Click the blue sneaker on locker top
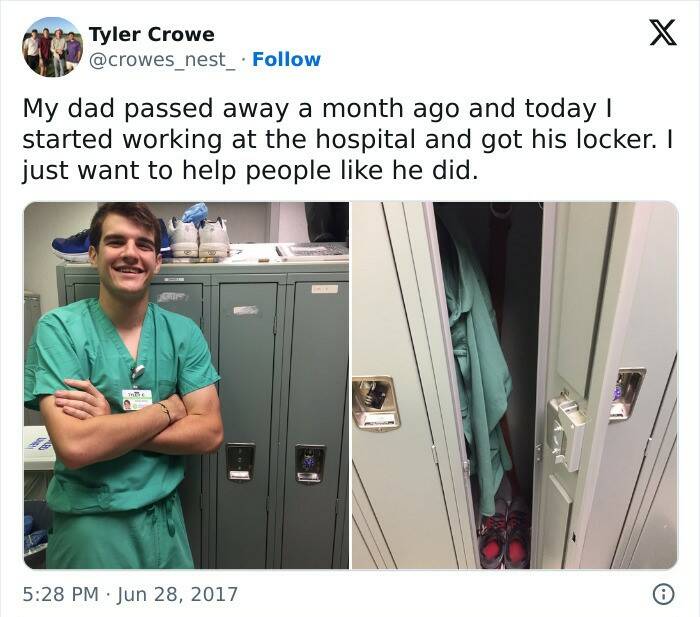The width and height of the screenshot is (700, 617). click(73, 246)
